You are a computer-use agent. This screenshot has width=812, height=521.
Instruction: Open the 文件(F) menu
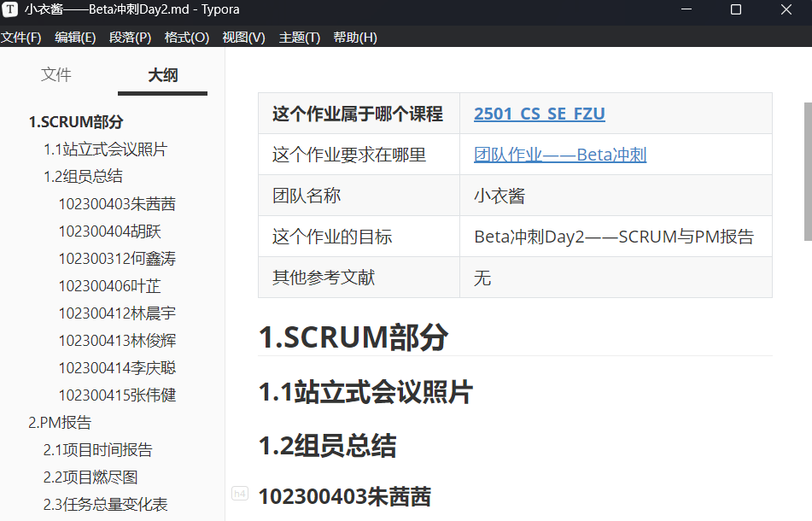point(20,38)
